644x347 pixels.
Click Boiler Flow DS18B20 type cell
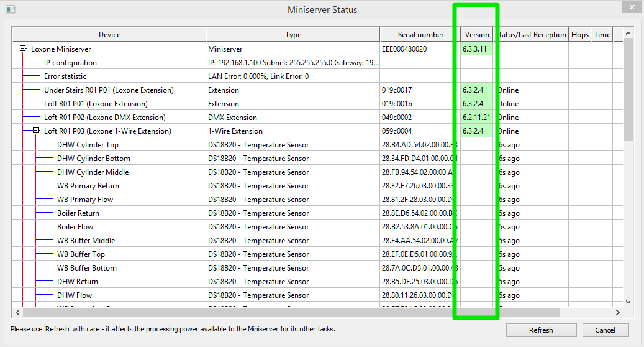click(x=293, y=226)
